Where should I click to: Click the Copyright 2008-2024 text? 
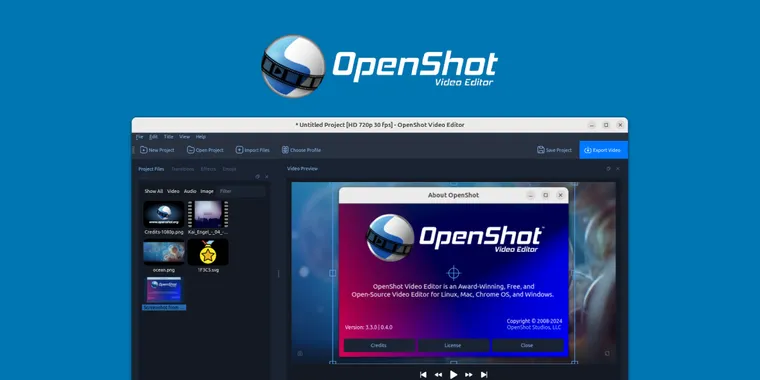(534, 321)
